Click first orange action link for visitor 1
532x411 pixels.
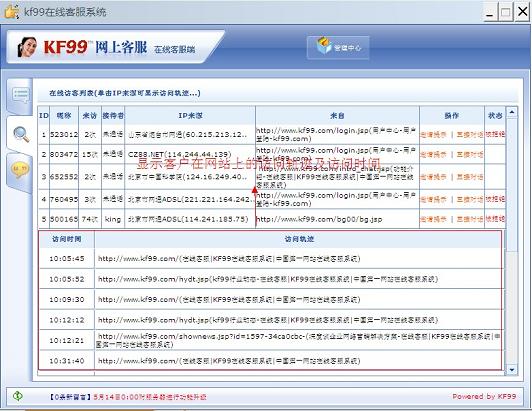click(x=433, y=135)
